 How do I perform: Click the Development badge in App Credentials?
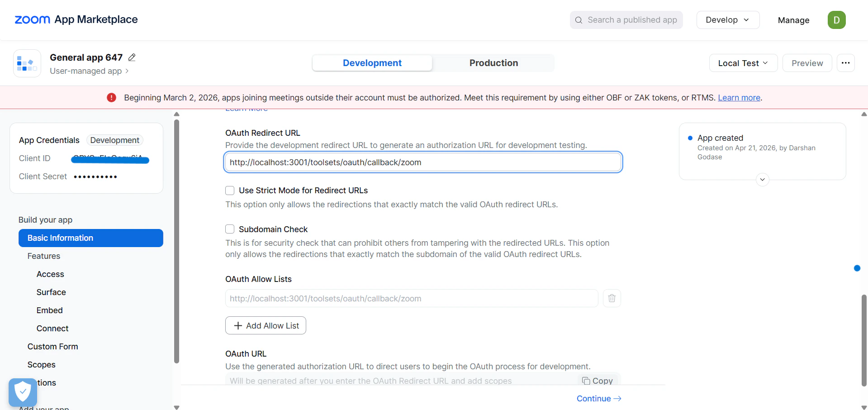pos(114,140)
